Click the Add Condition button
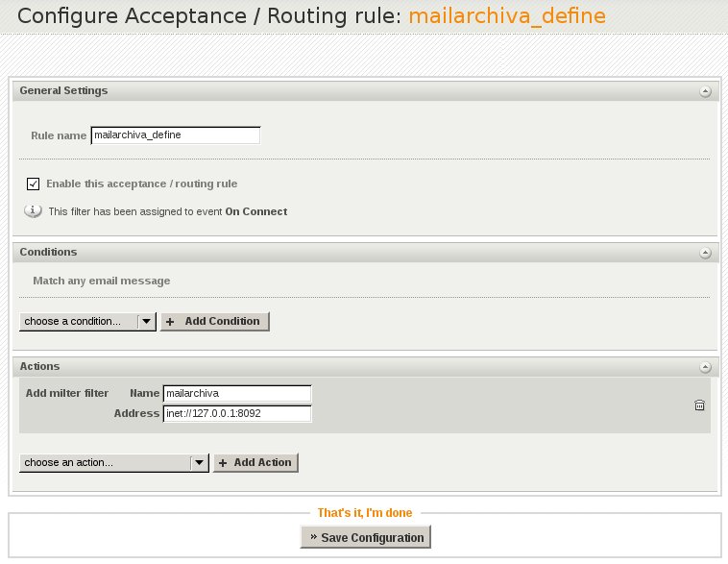This screenshot has width=728, height=564. point(214,322)
